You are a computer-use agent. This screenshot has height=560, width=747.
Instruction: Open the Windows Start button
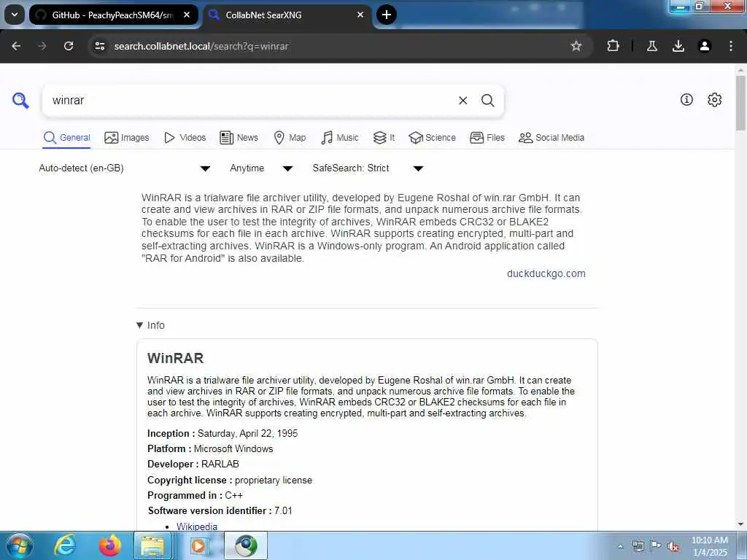tap(19, 545)
